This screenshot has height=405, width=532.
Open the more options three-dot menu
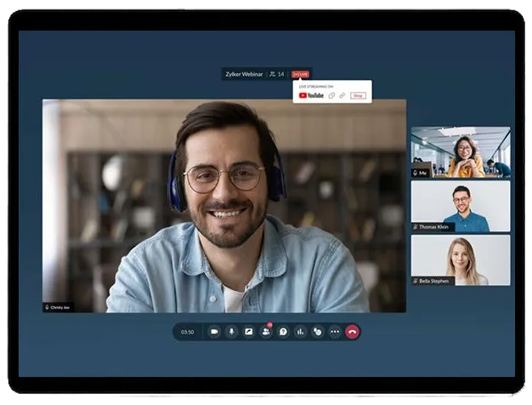coord(335,332)
